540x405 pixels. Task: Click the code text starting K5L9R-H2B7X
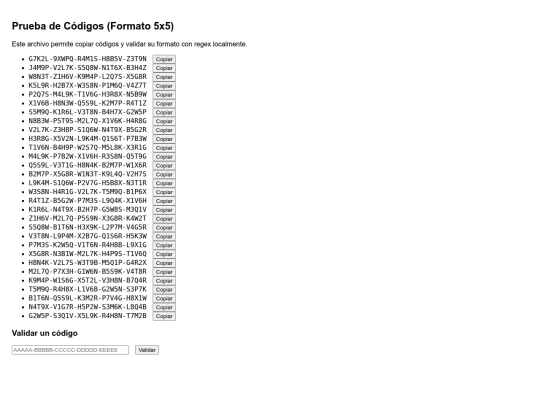[87, 85]
